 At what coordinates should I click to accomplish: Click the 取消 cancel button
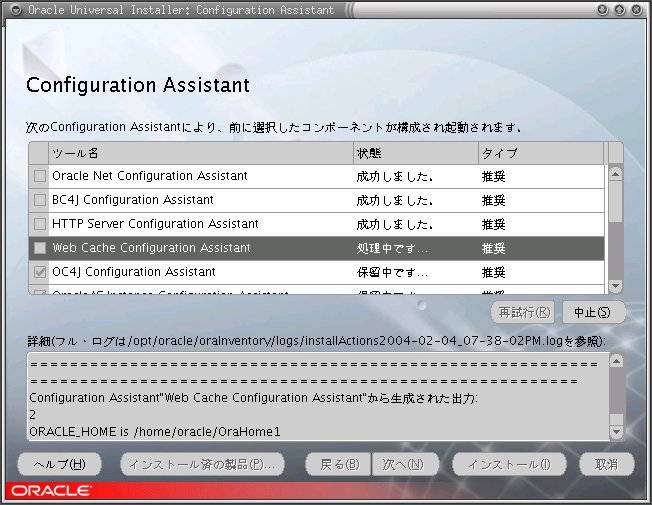(x=607, y=464)
